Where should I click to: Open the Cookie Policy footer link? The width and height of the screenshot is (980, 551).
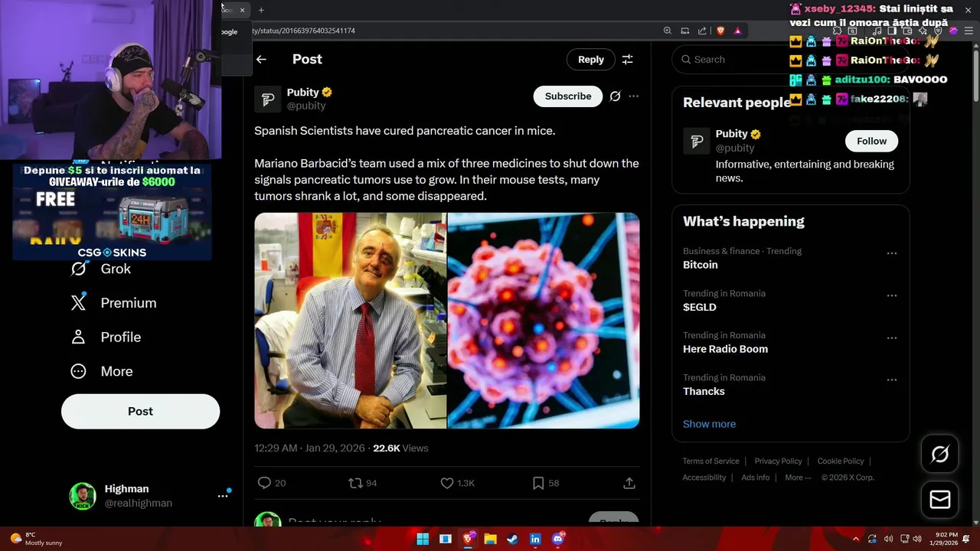[841, 461]
